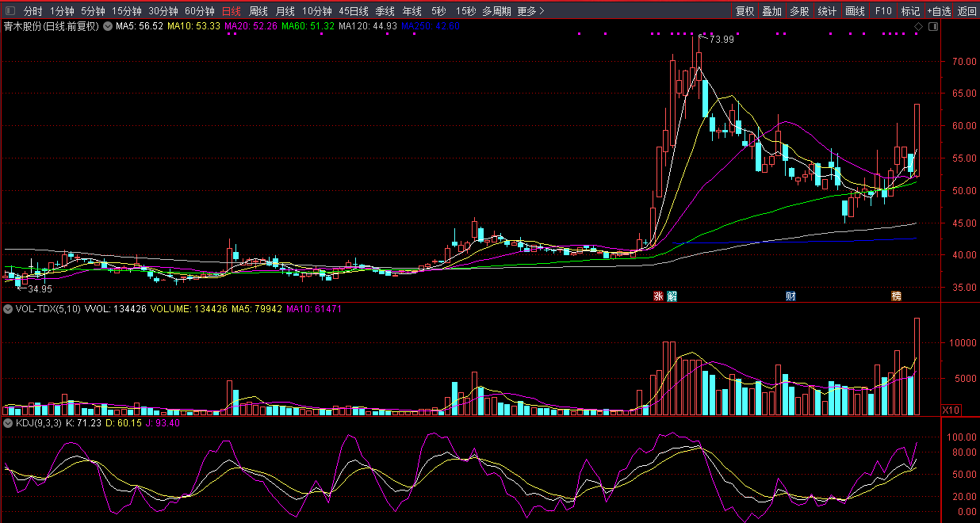The width and height of the screenshot is (980, 523).
Task: Add stock via +自选 button
Action: [x=939, y=11]
